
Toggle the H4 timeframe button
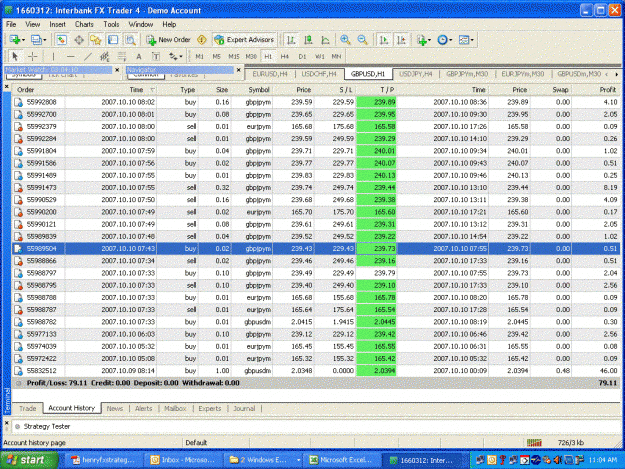(x=285, y=57)
